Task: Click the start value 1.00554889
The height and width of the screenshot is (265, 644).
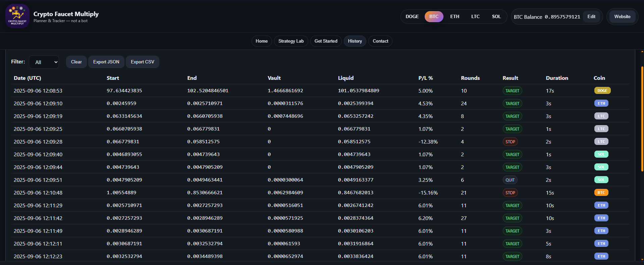Action: click(x=121, y=193)
